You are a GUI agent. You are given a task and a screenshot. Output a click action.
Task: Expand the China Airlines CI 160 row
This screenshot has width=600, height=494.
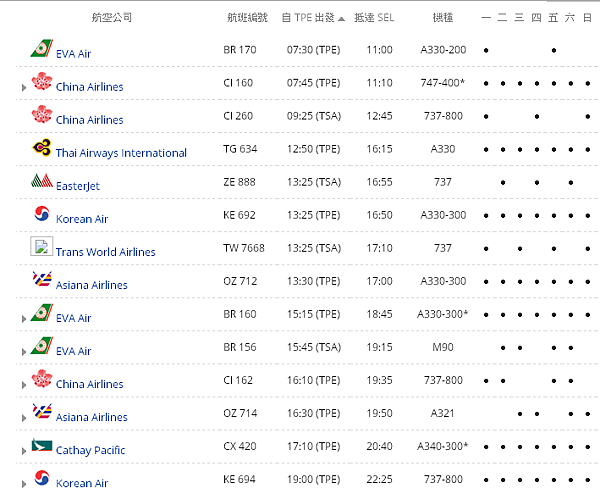click(x=23, y=88)
